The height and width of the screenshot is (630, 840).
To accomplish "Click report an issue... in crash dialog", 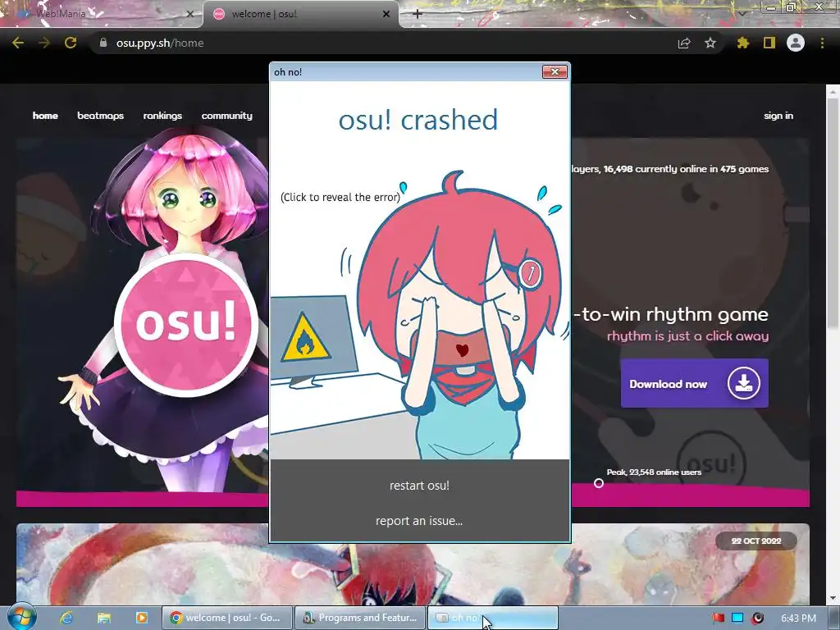I will [x=419, y=521].
